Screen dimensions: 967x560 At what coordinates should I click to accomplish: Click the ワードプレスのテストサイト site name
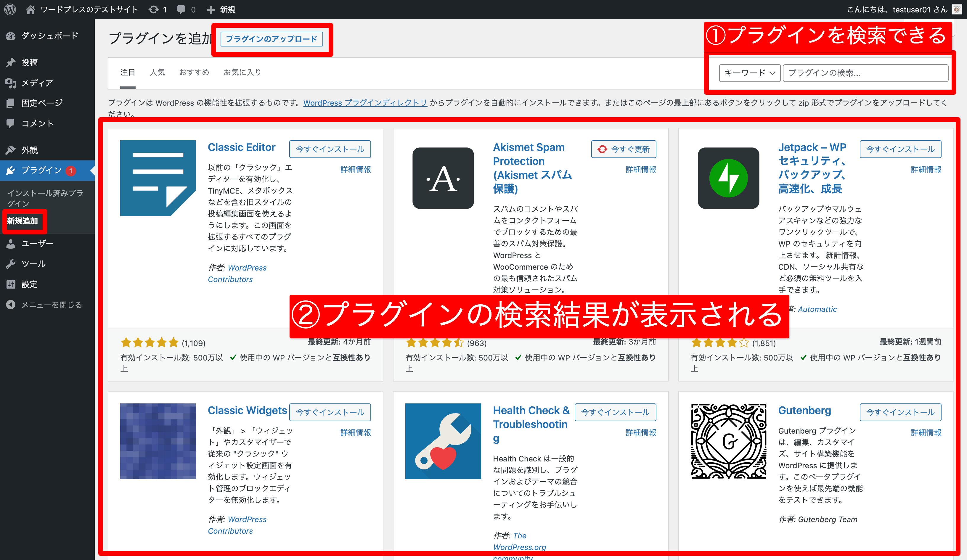89,9
